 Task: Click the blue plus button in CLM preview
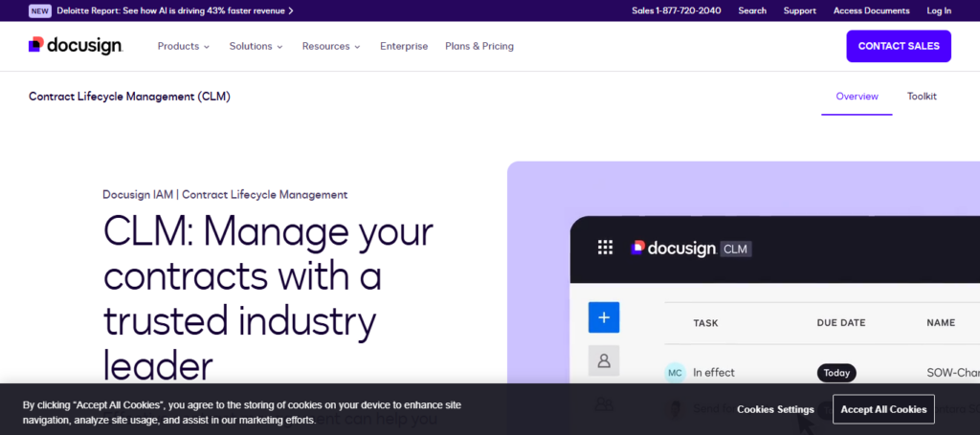[604, 317]
